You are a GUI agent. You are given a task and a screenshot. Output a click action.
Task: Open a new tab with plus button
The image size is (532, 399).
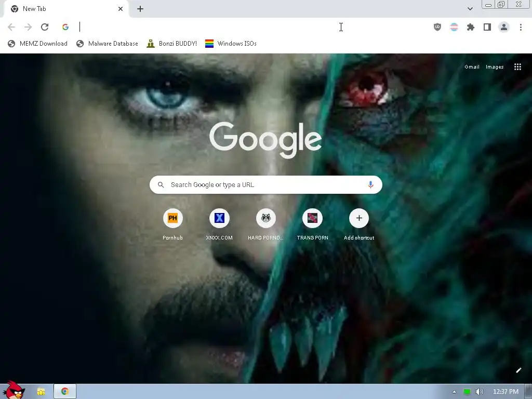click(140, 9)
